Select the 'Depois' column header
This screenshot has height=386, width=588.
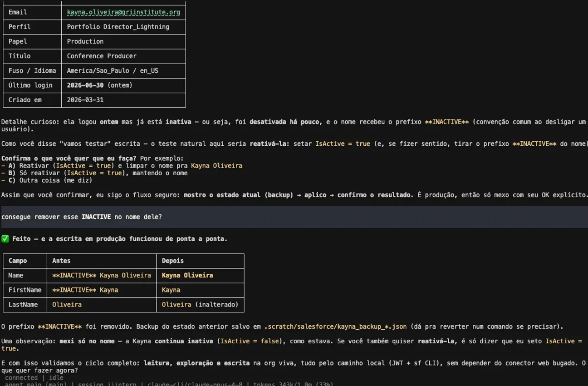(x=200, y=261)
